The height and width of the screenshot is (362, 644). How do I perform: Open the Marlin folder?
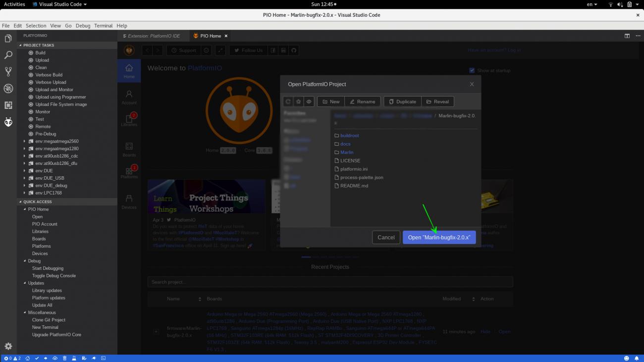pyautogui.click(x=347, y=152)
